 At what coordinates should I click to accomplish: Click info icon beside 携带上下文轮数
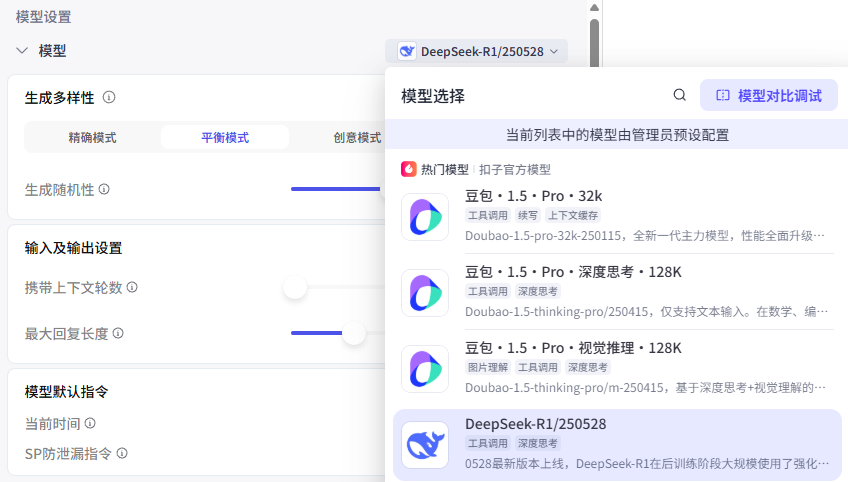[x=132, y=287]
